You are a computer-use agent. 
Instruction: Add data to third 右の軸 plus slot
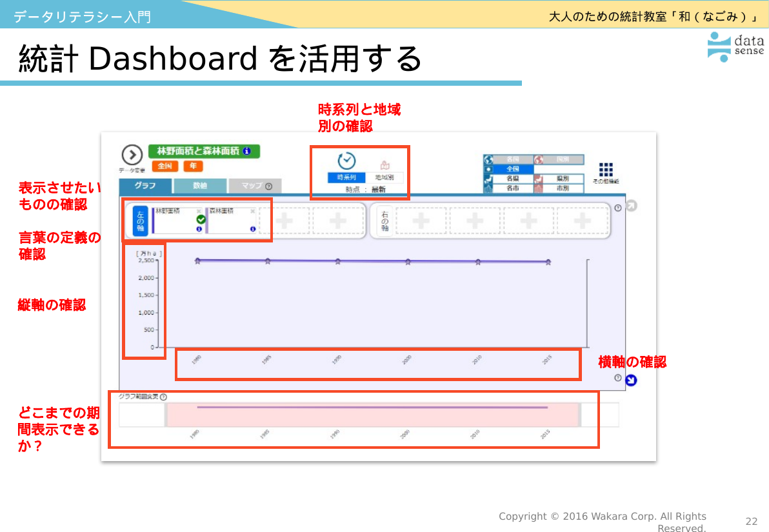coord(528,221)
